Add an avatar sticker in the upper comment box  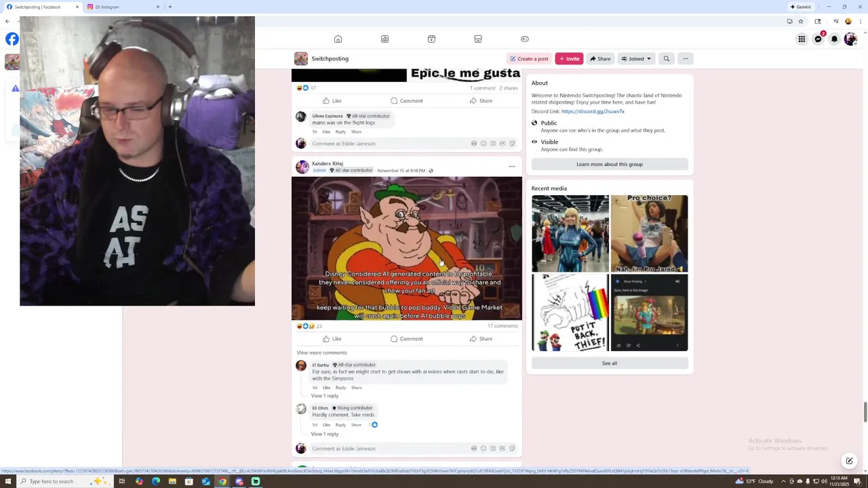coord(473,144)
